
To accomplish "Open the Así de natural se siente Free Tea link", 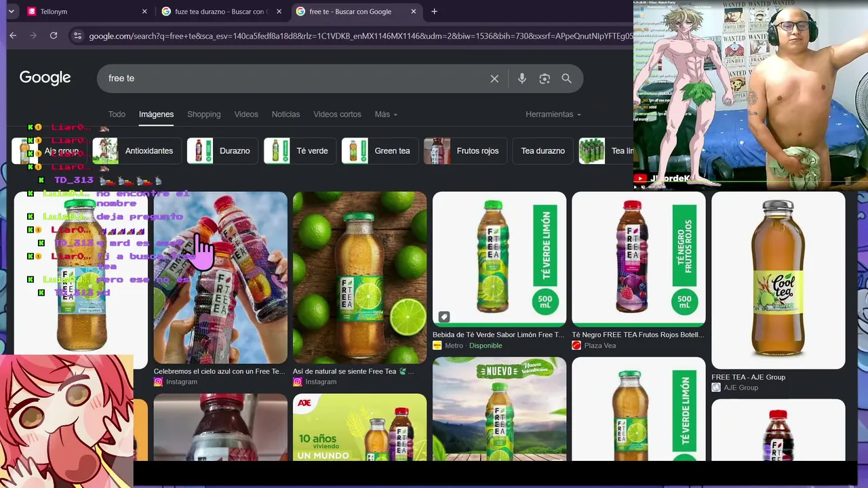I will tap(353, 371).
